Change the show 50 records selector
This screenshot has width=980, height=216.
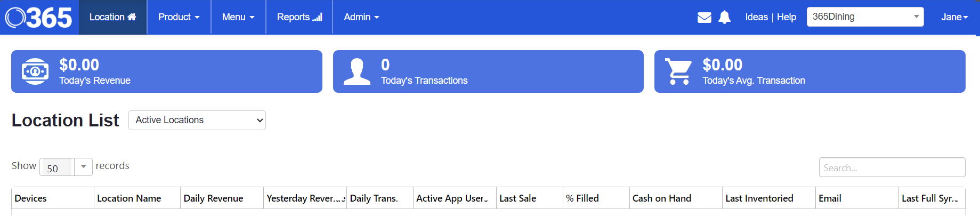coord(66,167)
